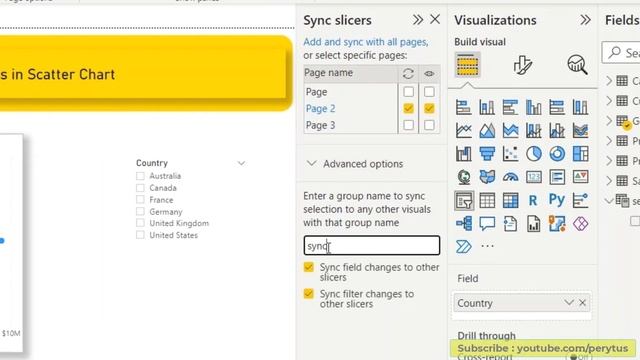Screen dimensions: 640x360
Task: Toggle visible checkbox for Page
Action: pyautogui.click(x=429, y=92)
